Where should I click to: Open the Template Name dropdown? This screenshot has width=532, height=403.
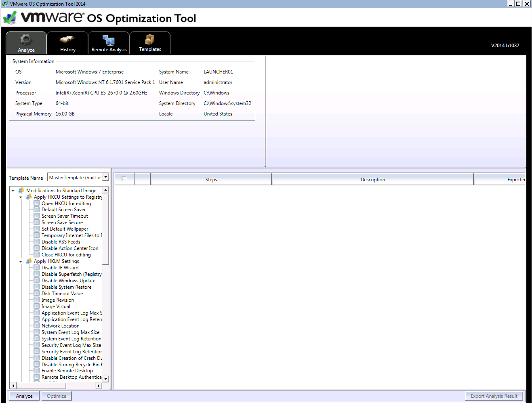[105, 177]
